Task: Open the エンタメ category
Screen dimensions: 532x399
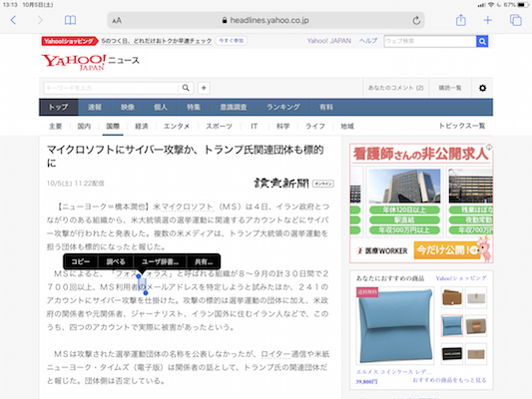Action: click(177, 126)
